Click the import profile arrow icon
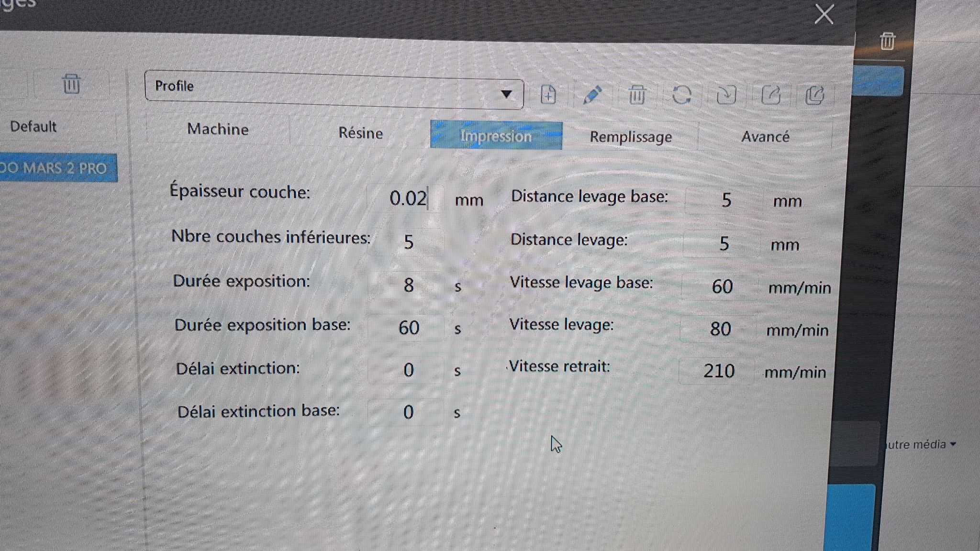The image size is (980, 551). [726, 95]
